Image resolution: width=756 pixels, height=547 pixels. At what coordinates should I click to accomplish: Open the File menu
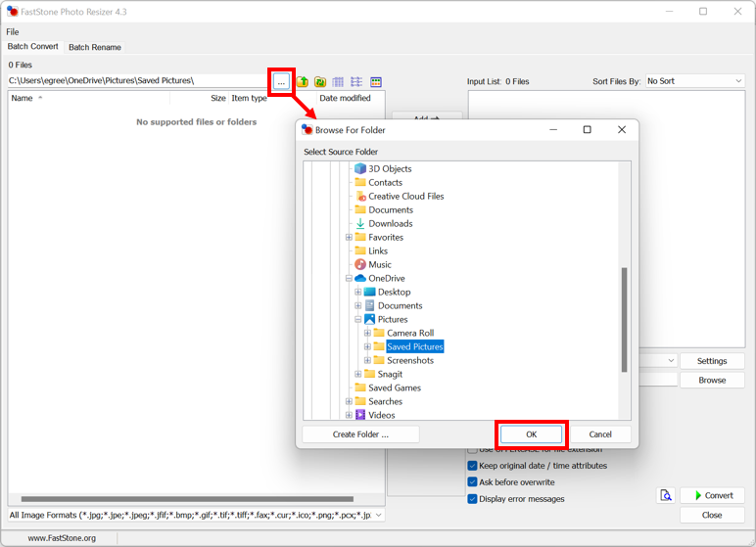pyautogui.click(x=13, y=32)
